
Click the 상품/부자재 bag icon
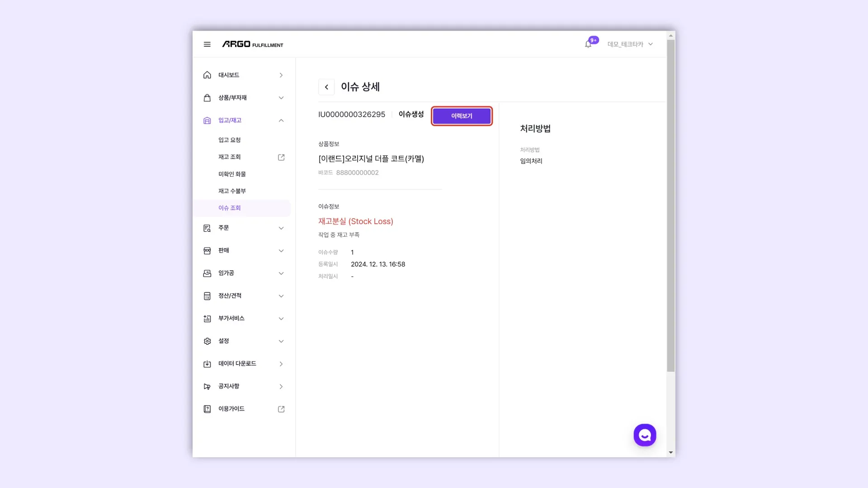click(x=207, y=98)
